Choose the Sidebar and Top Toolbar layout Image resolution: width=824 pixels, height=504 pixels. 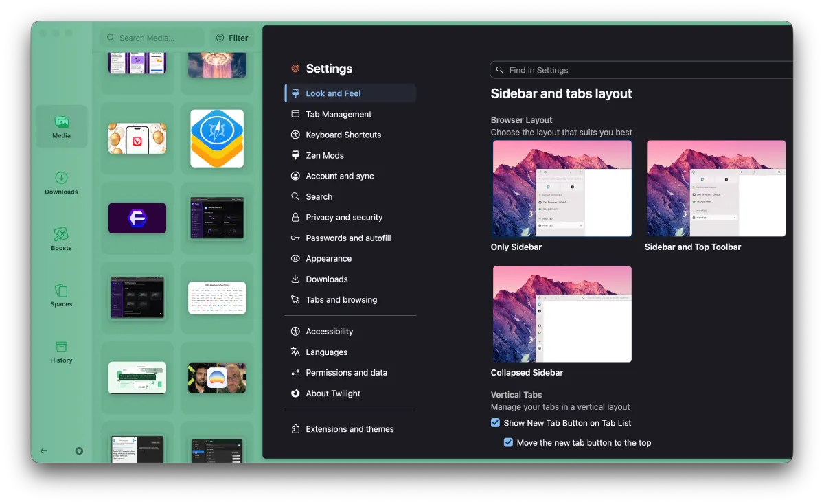[x=716, y=189]
